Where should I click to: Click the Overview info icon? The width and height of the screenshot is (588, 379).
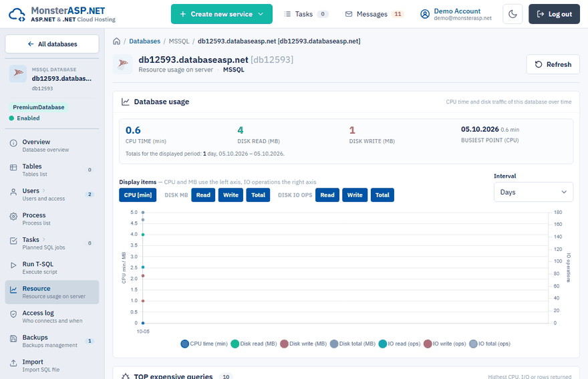pos(13,143)
